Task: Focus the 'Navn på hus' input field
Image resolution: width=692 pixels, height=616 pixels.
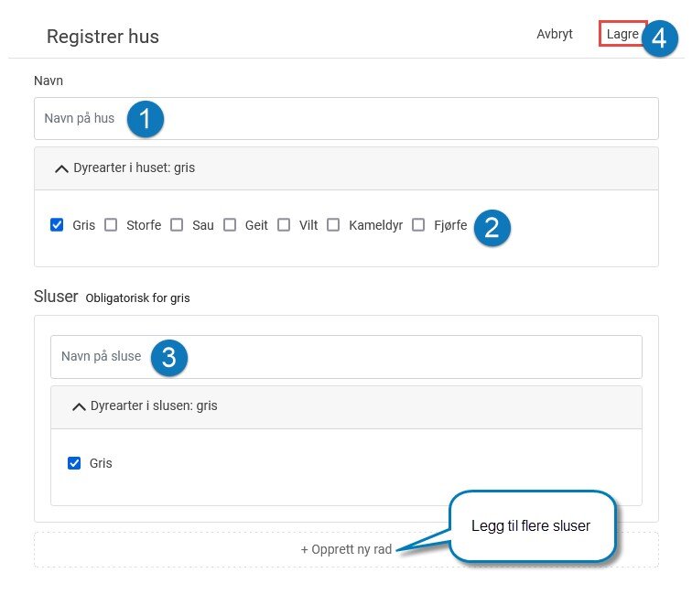Action: tap(346, 119)
